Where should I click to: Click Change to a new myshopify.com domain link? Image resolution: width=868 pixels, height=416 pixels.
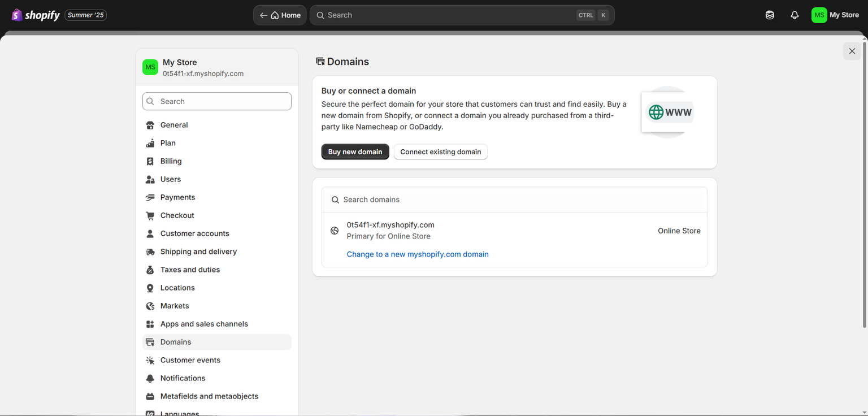(418, 254)
